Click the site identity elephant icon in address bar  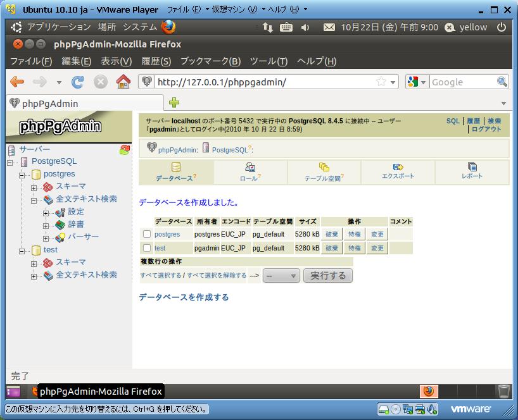(147, 82)
